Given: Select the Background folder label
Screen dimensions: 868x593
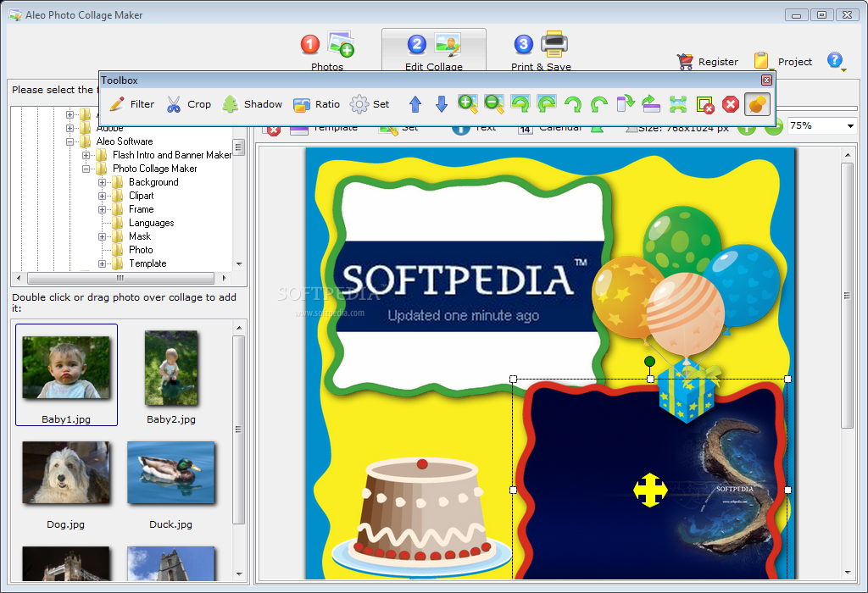Looking at the screenshot, I should (x=153, y=182).
